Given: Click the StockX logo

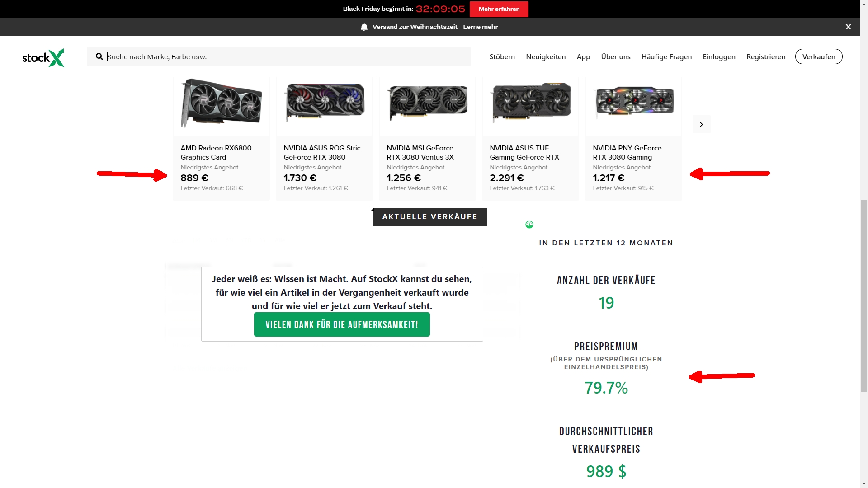Looking at the screenshot, I should [43, 57].
